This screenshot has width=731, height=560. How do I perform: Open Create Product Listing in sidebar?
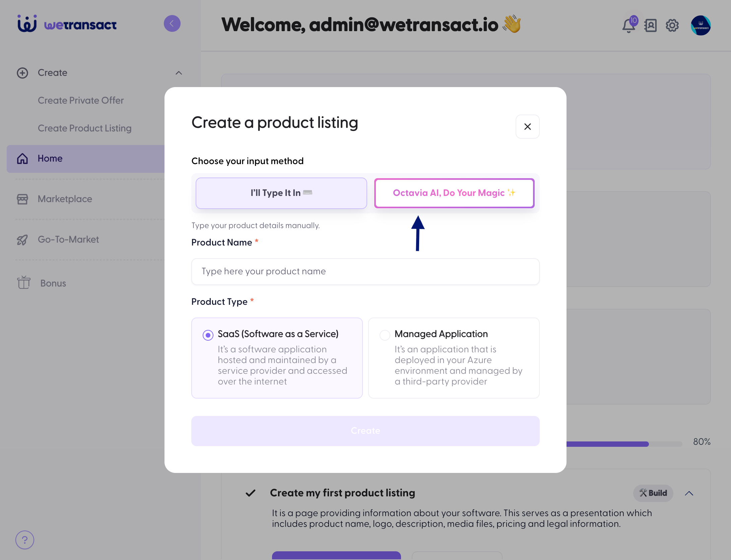[85, 128]
